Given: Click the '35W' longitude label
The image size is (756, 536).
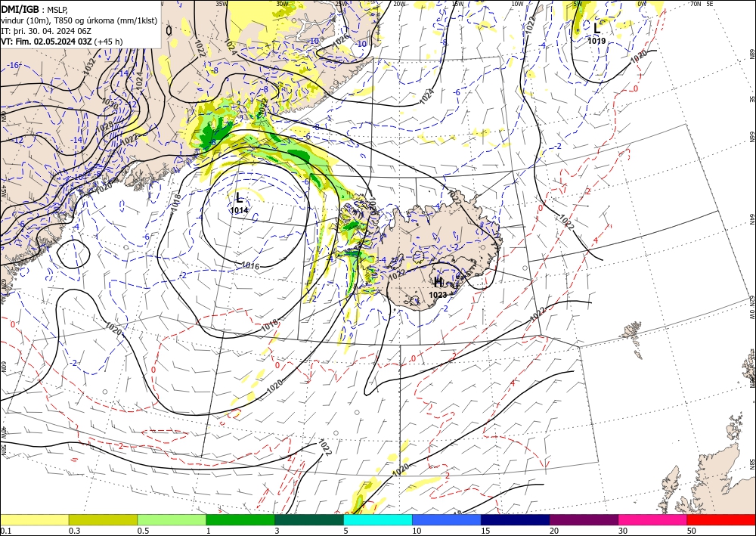Looking at the screenshot, I should click(x=222, y=4).
